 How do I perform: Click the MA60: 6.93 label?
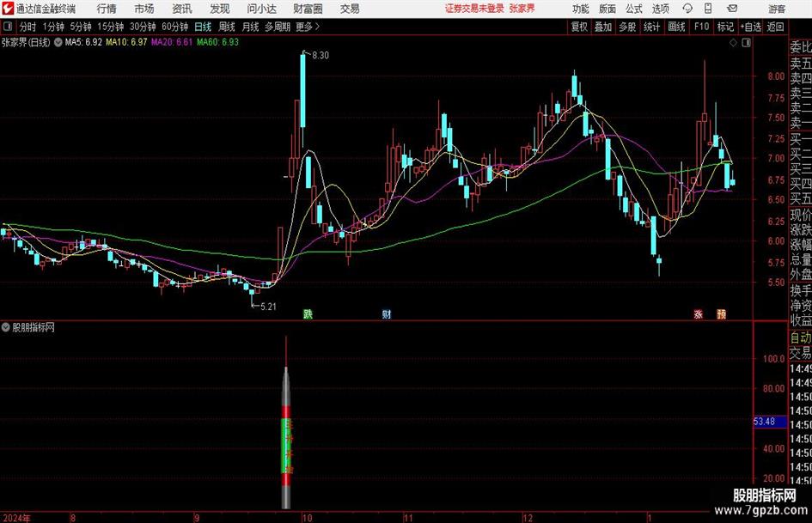pyautogui.click(x=217, y=42)
